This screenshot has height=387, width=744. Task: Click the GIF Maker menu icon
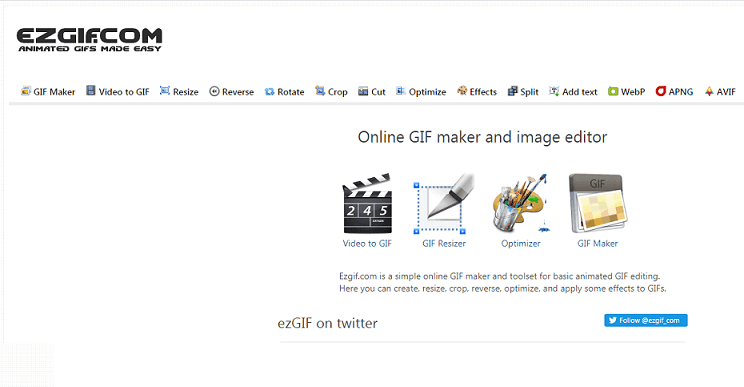[x=26, y=91]
